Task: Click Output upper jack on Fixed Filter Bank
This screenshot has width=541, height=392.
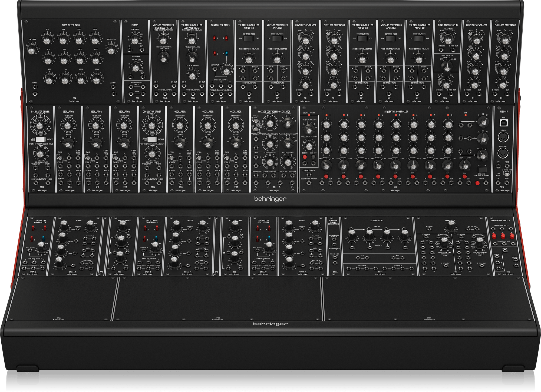Action: [113, 87]
